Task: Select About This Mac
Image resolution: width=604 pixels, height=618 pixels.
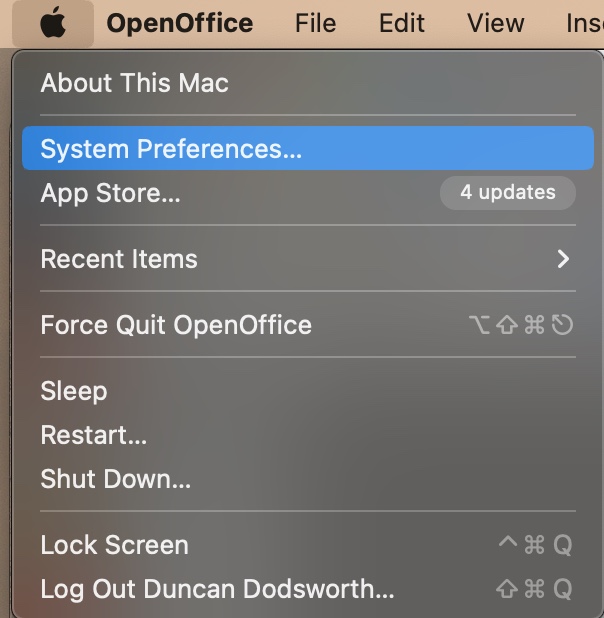Action: (135, 83)
